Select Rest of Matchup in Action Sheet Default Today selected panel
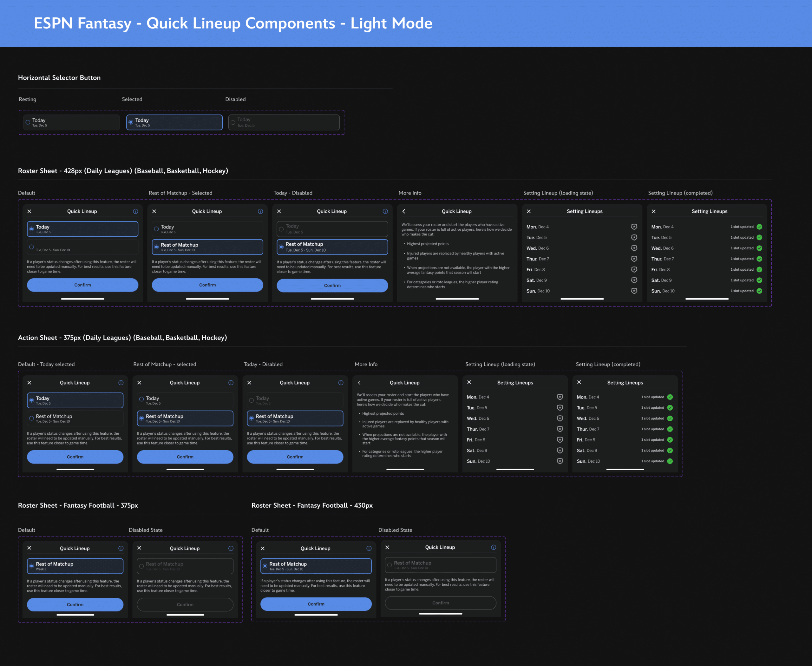Image resolution: width=812 pixels, height=666 pixels. click(x=75, y=418)
